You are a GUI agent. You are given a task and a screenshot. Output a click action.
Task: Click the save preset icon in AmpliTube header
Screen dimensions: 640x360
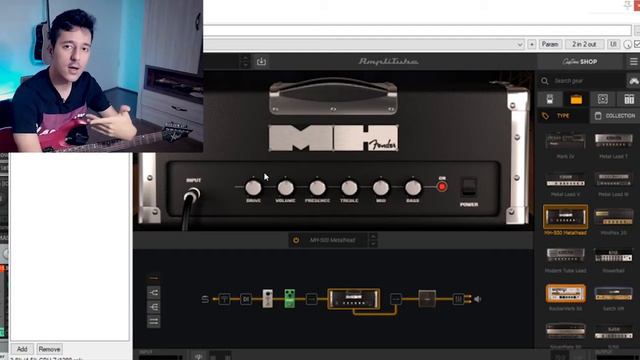[x=261, y=61]
